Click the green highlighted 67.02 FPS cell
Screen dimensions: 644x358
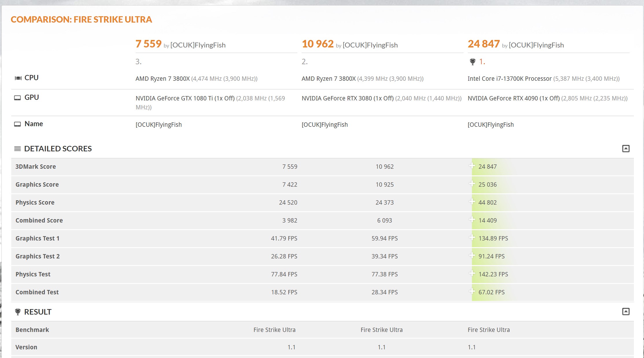pyautogui.click(x=491, y=292)
